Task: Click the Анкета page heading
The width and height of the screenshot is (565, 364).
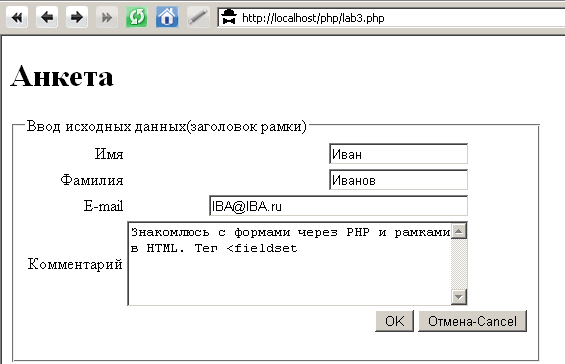Action: [62, 76]
